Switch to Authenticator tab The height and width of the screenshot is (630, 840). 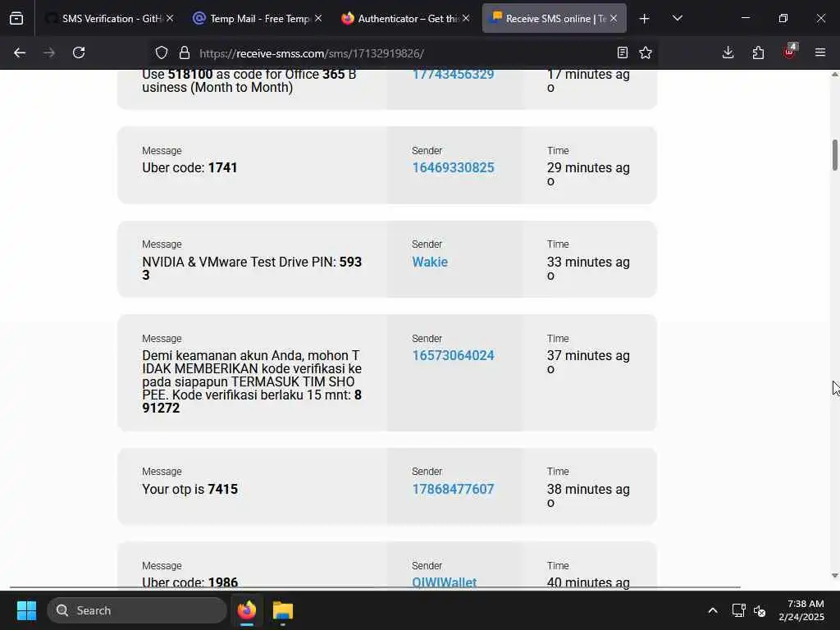405,19
